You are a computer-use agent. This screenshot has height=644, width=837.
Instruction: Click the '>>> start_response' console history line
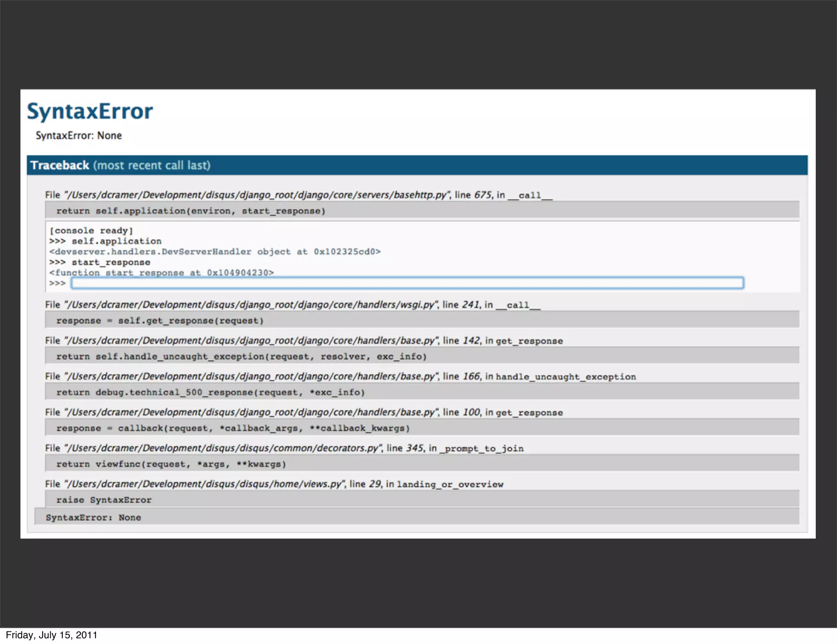click(x=100, y=262)
